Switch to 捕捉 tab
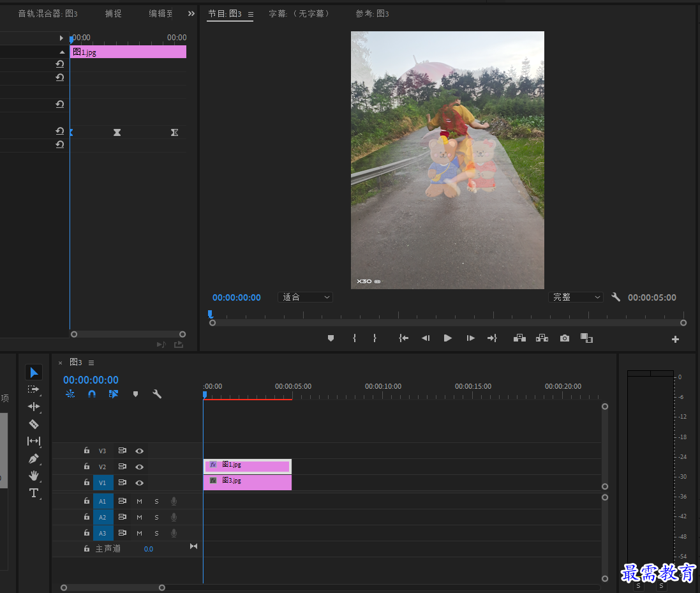Screen dimensions: 700x593 coord(114,14)
